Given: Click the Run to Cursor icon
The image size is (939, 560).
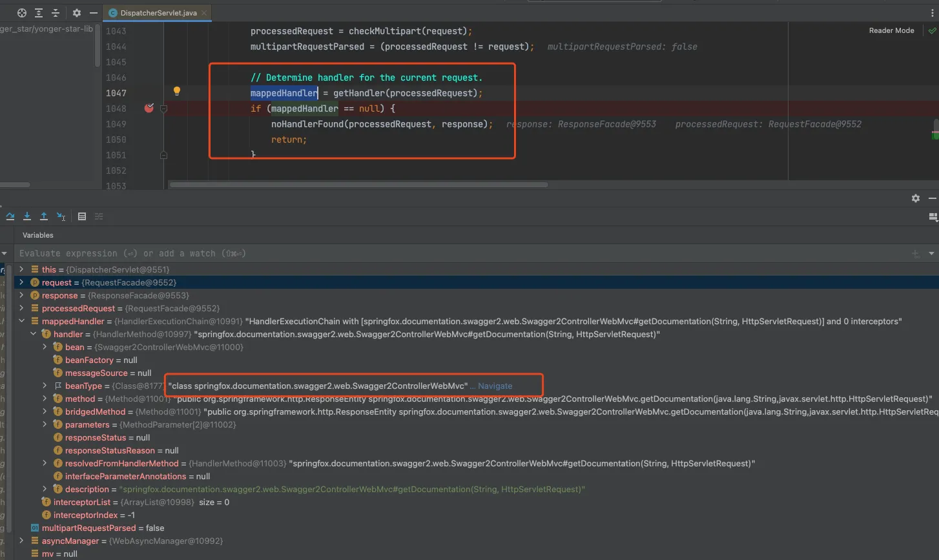Looking at the screenshot, I should pyautogui.click(x=61, y=216).
